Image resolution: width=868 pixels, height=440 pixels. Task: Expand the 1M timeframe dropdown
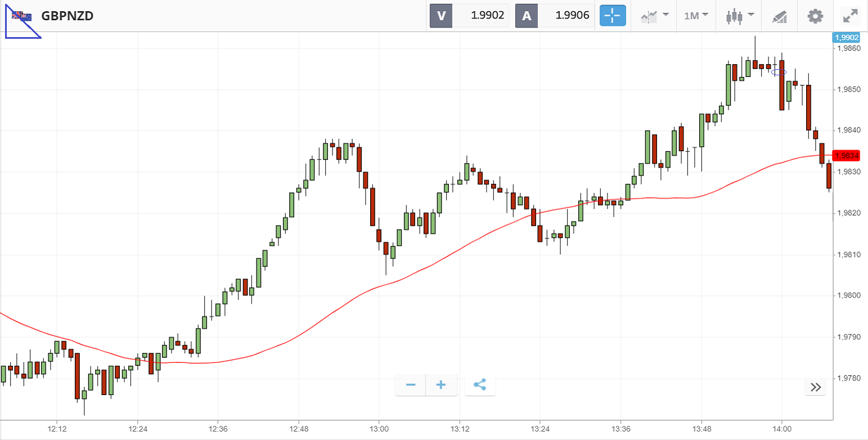click(696, 16)
